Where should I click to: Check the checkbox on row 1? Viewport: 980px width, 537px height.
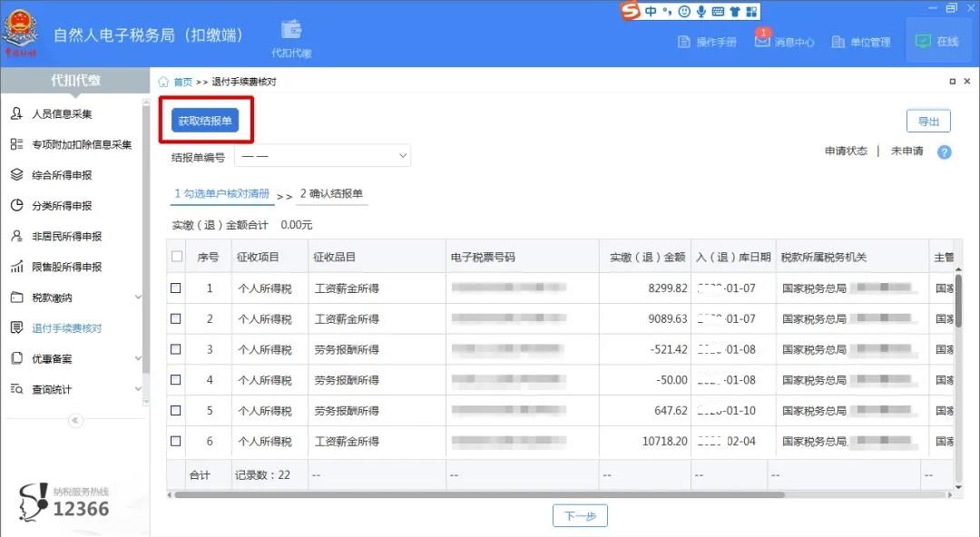[x=177, y=288]
